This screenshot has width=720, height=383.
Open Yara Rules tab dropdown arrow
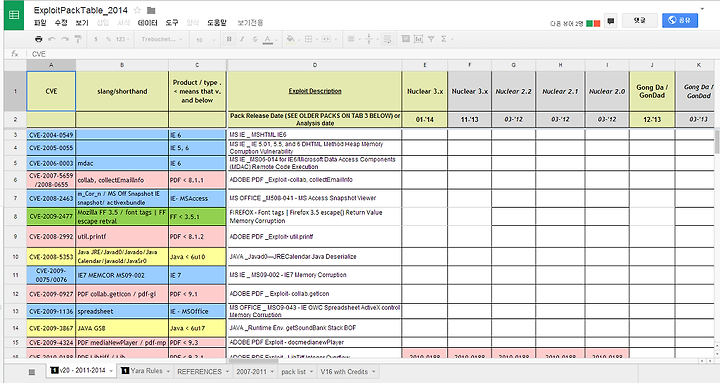(x=168, y=371)
